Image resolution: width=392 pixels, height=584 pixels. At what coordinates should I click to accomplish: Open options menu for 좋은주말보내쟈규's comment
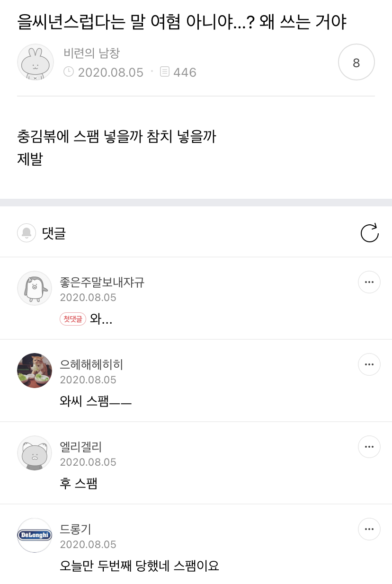[369, 283]
